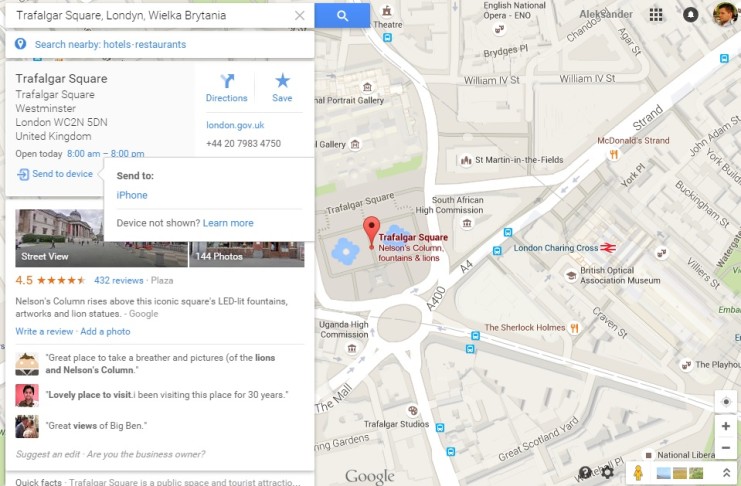
Task: Click the red Trafalgar Square map pin
Action: (x=371, y=232)
